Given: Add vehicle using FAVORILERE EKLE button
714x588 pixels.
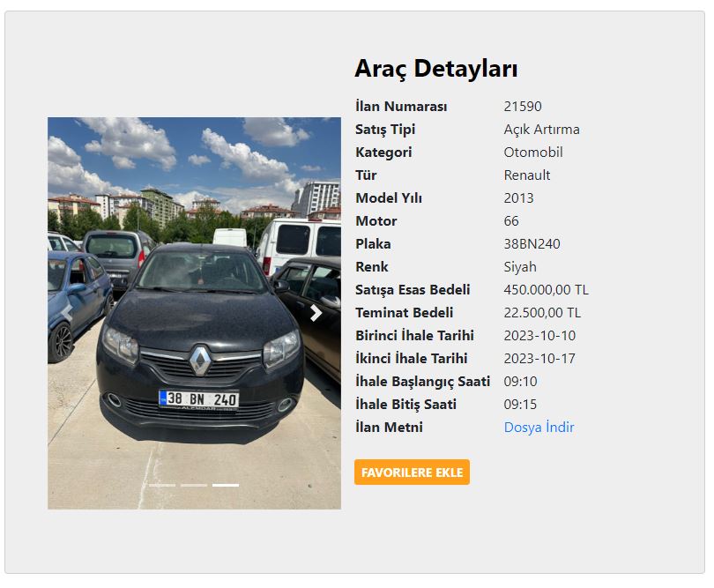Looking at the screenshot, I should click(412, 473).
